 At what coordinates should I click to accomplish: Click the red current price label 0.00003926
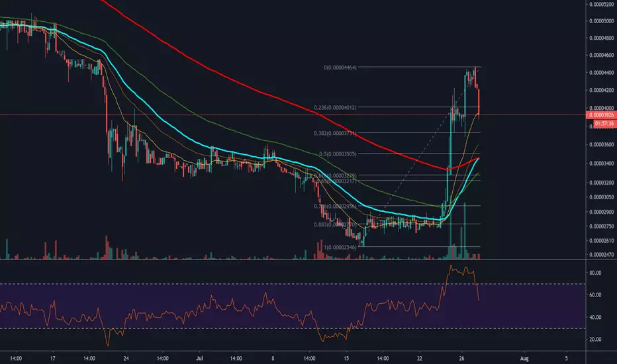click(x=601, y=115)
